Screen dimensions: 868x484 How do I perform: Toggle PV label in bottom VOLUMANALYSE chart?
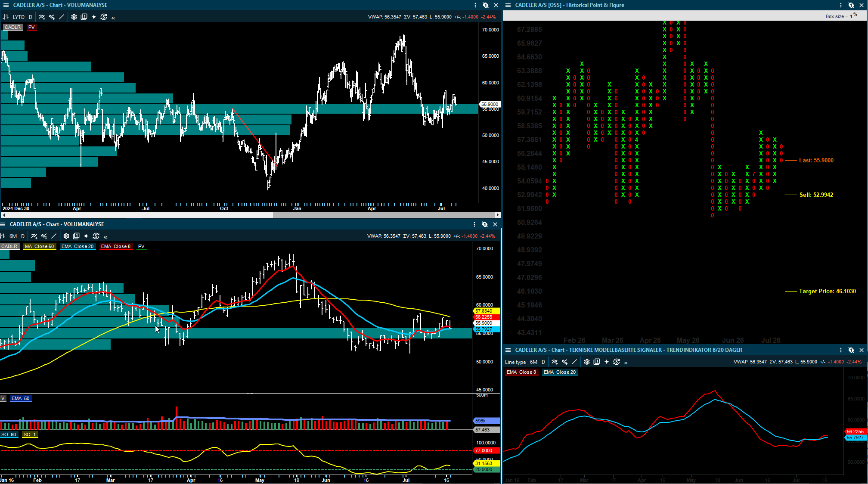pyautogui.click(x=141, y=246)
